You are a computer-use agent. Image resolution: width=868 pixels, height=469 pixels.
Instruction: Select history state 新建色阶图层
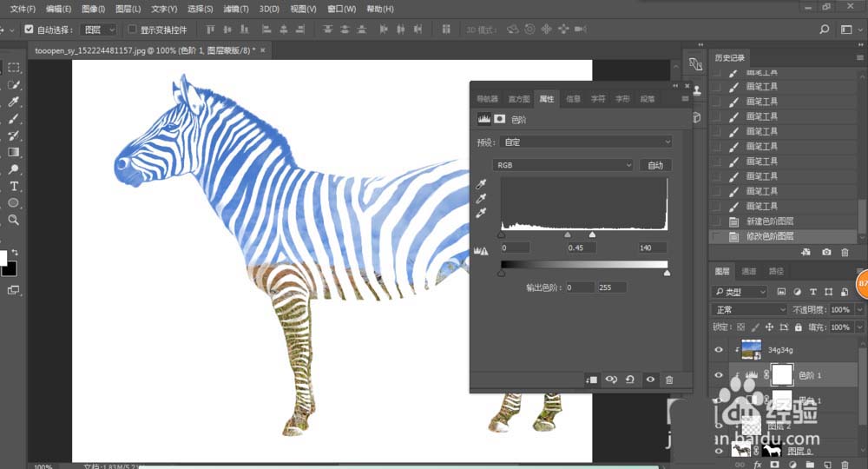pos(783,221)
